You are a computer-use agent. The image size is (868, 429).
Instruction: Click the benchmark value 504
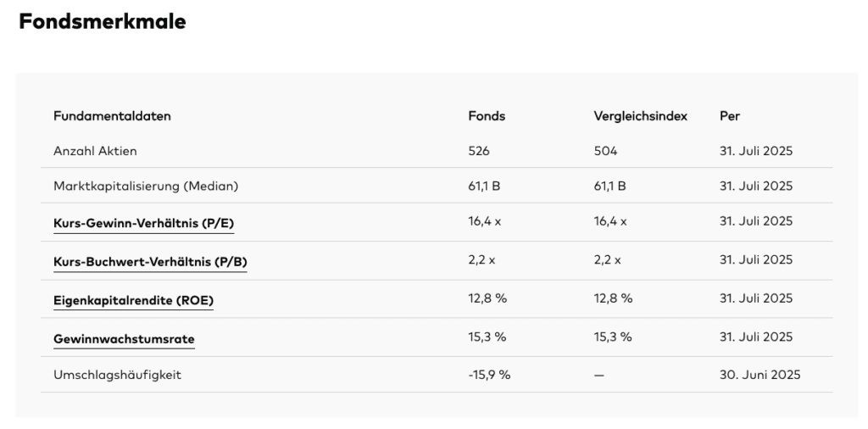click(x=605, y=151)
